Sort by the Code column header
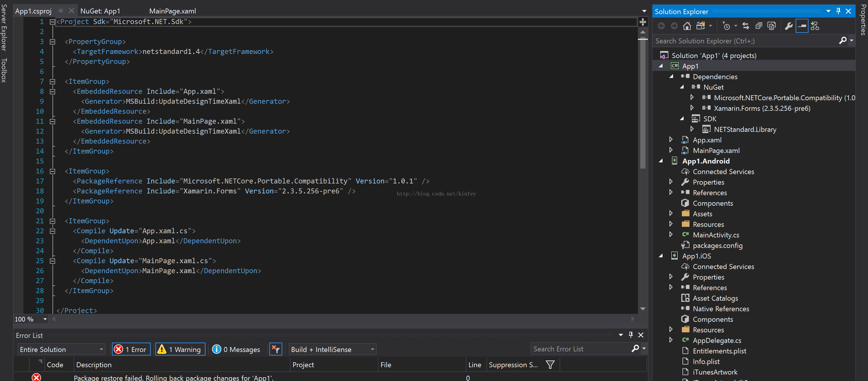 pyautogui.click(x=59, y=365)
